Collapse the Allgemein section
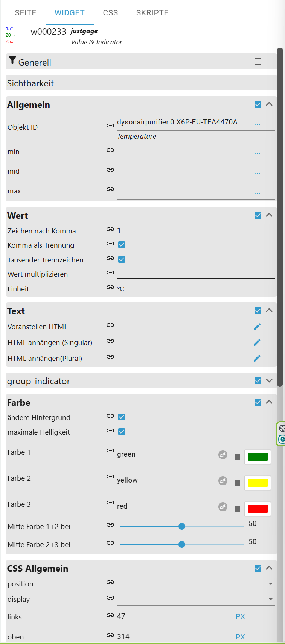 (x=269, y=104)
